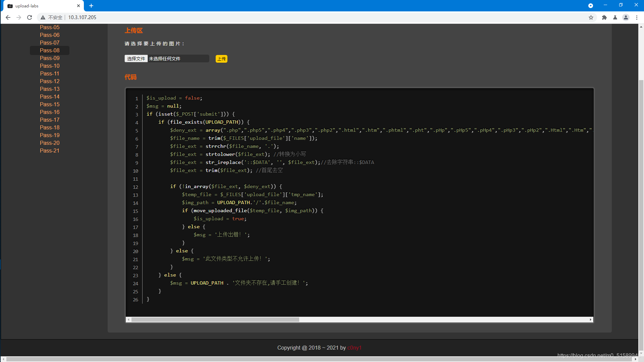This screenshot has width=644, height=362.
Task: Open Chrome three-dot menu
Action: [637, 17]
